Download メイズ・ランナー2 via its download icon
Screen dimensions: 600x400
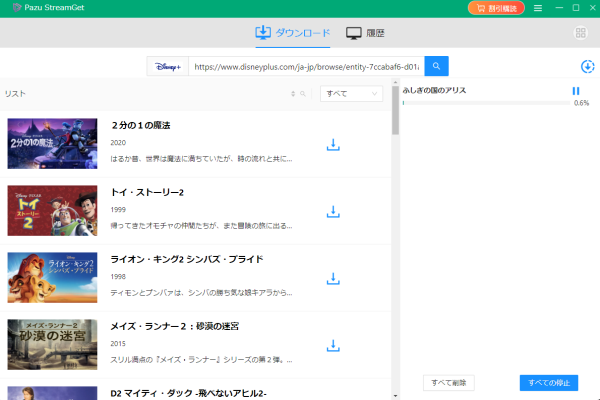[x=333, y=346]
